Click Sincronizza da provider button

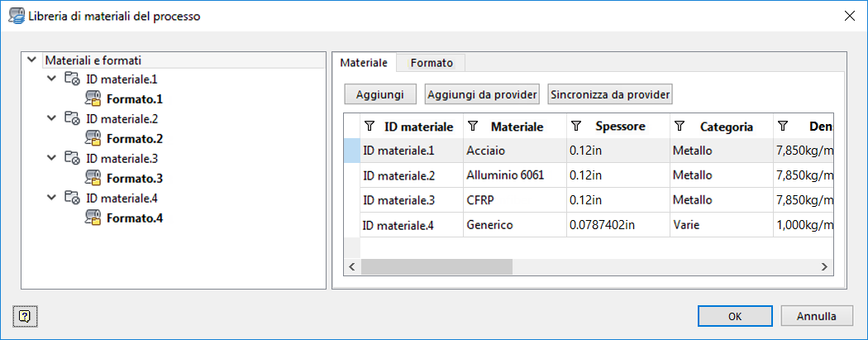(x=610, y=94)
